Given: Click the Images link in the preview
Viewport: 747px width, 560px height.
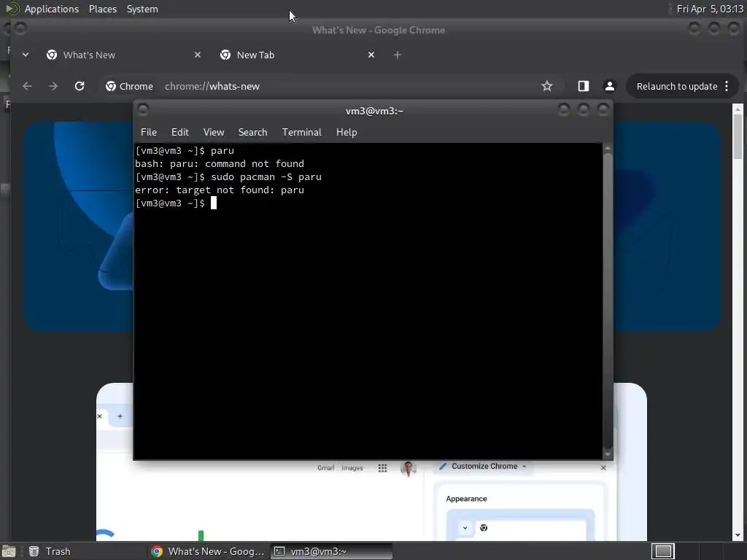Looking at the screenshot, I should [x=352, y=468].
